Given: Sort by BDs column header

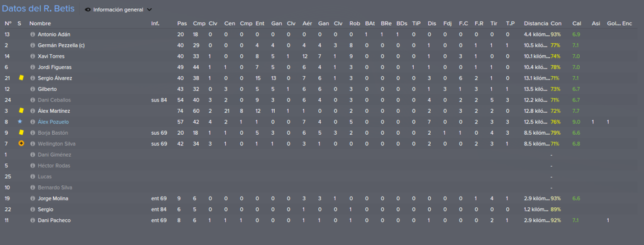Looking at the screenshot, I should tap(402, 23).
